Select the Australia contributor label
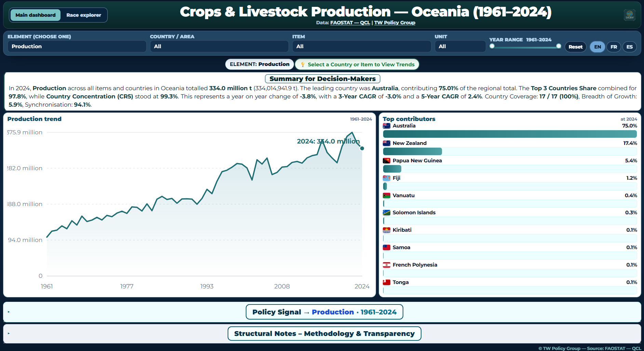This screenshot has height=351, width=644. click(x=404, y=126)
